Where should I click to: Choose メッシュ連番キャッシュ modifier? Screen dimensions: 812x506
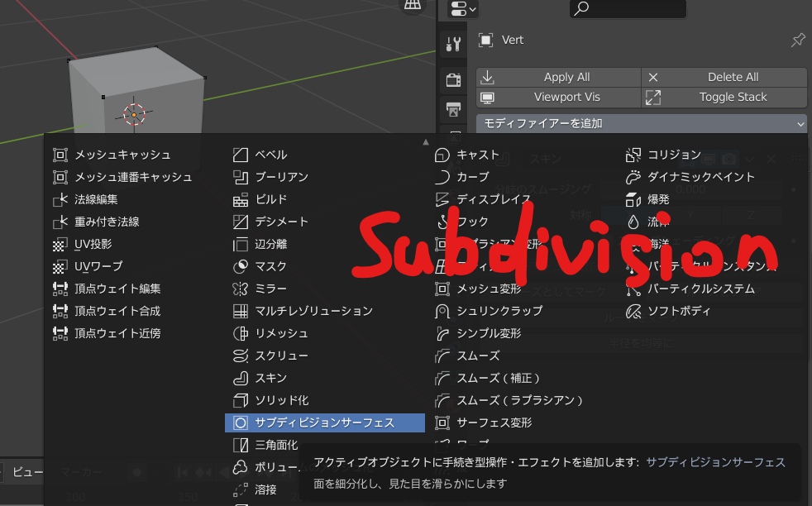coord(122,177)
